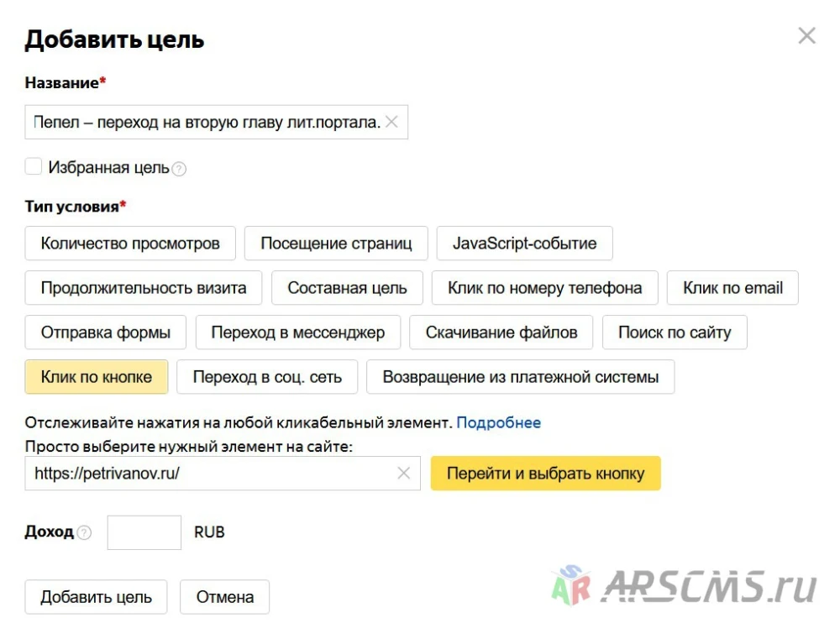Open the Подробнее link
The image size is (840, 639).
498,422
